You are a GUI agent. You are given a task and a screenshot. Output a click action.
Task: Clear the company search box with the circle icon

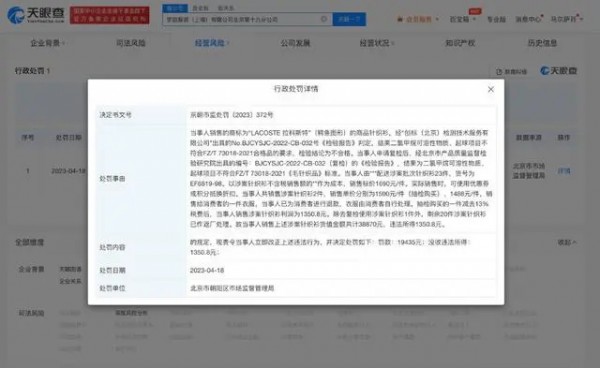click(x=324, y=19)
